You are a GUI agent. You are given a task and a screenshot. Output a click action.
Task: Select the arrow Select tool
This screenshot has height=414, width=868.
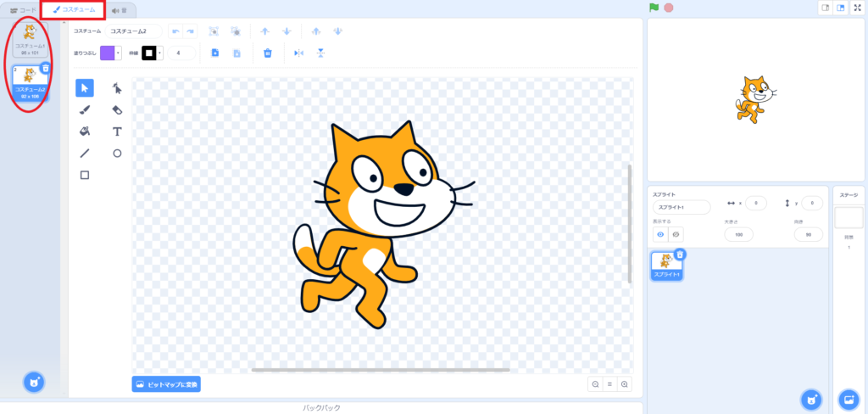coord(85,87)
